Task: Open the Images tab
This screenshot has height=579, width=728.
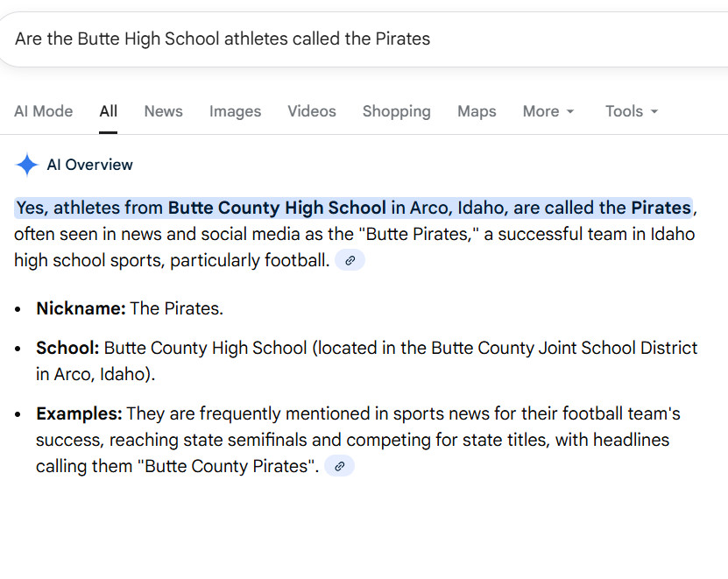Action: (x=235, y=111)
